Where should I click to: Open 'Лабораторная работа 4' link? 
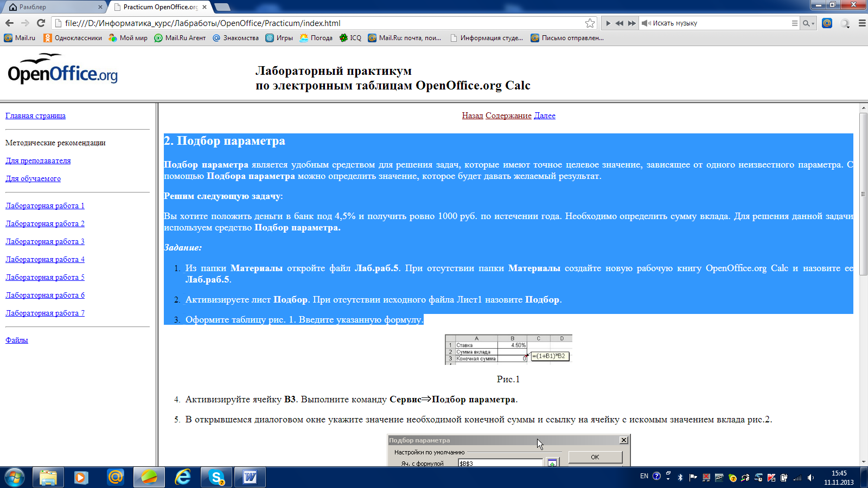(x=45, y=259)
